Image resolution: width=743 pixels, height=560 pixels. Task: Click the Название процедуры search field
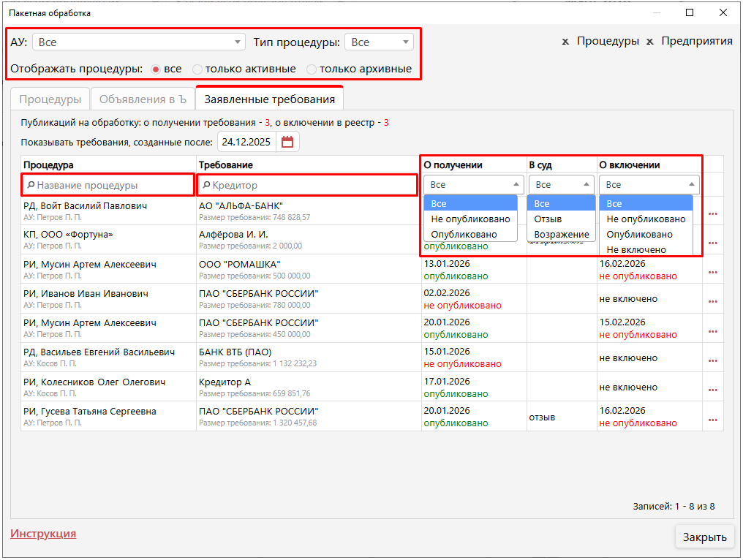108,186
